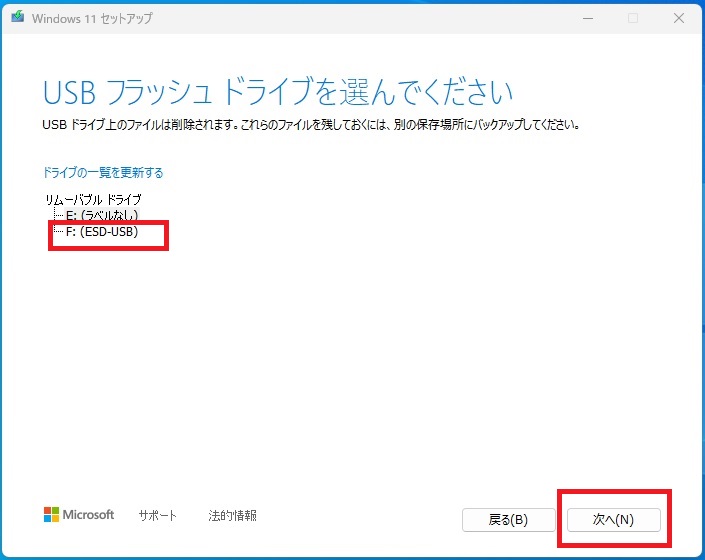Select drive F: (ESD-USB)
This screenshot has height=560, width=705.
(102, 232)
